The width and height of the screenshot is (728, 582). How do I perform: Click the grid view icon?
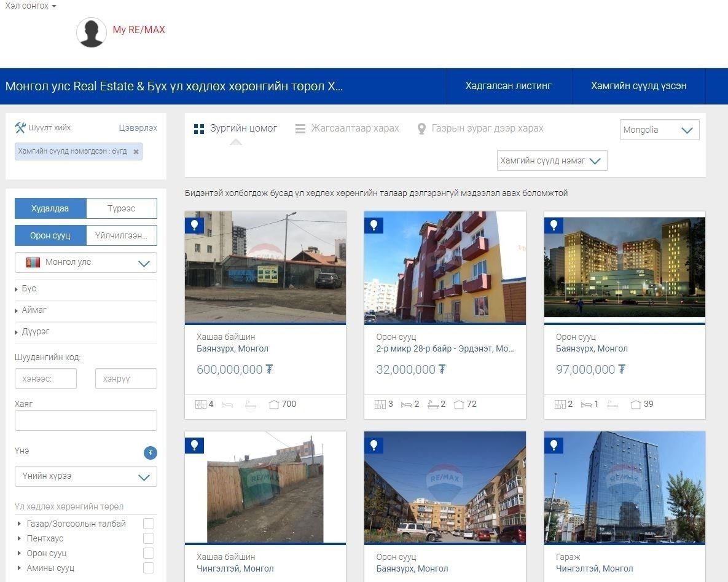199,129
